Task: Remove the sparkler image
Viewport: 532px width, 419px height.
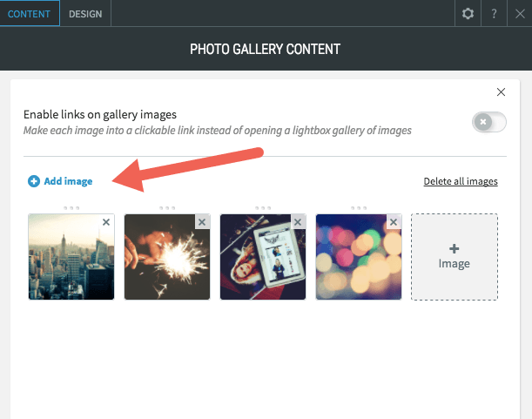Action: tap(202, 222)
